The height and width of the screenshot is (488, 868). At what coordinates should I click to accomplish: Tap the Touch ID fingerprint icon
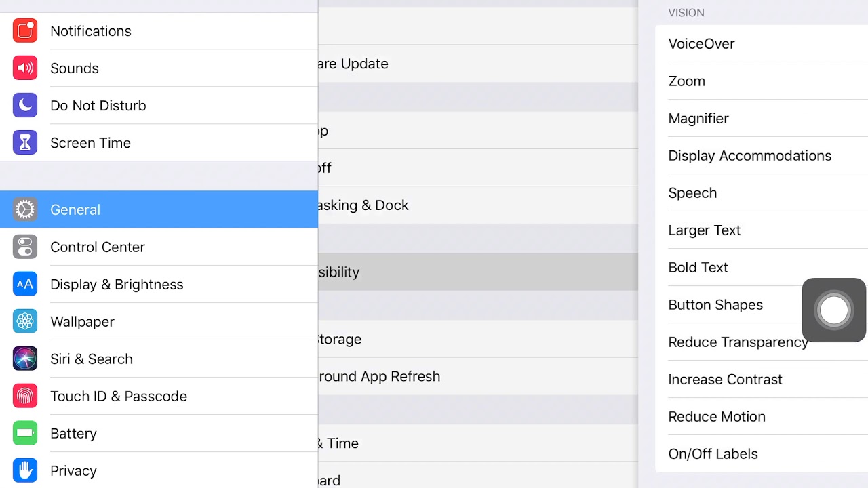point(25,396)
